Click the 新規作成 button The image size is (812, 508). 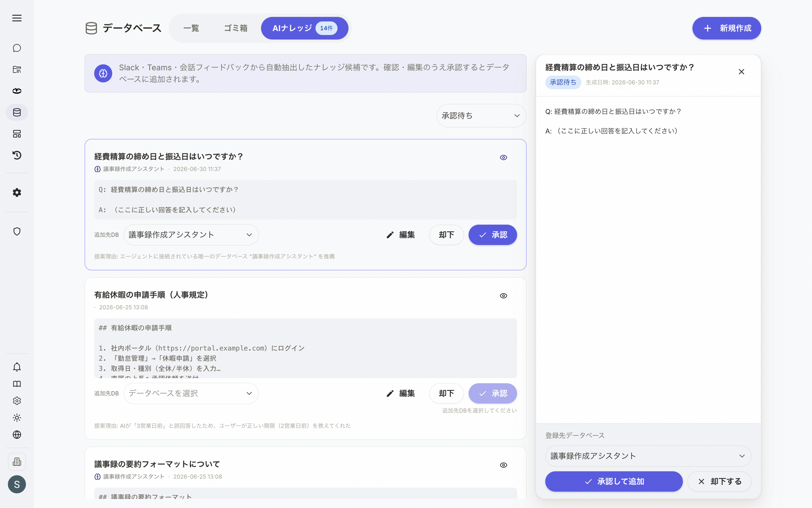[x=727, y=28]
